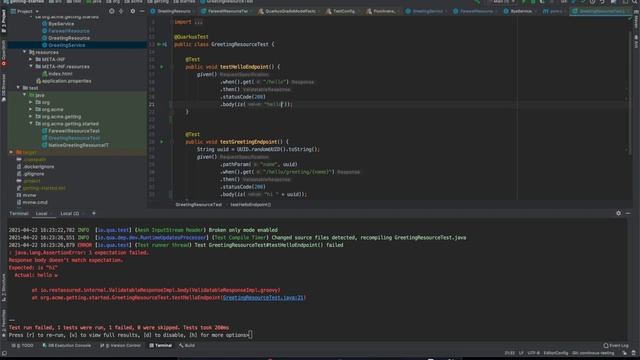Expand the org.acme package
The height and width of the screenshot is (360, 640).
pyautogui.click(x=31, y=109)
